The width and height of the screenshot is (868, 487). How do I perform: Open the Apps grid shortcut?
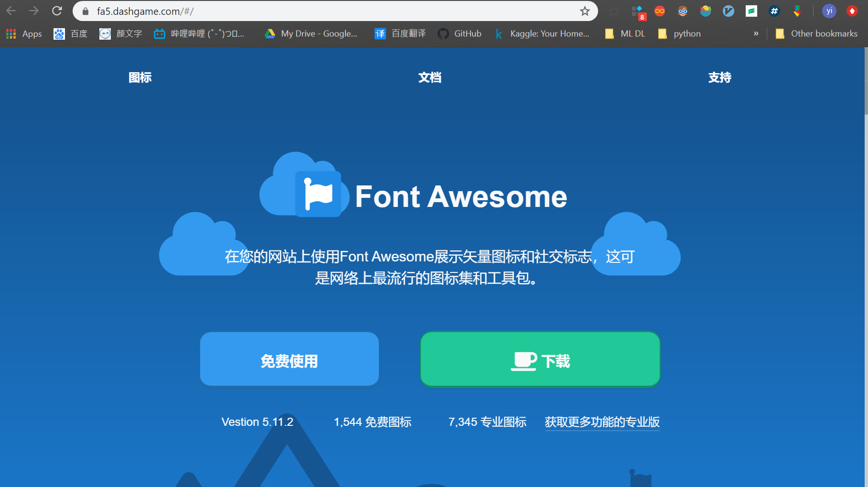tap(24, 33)
